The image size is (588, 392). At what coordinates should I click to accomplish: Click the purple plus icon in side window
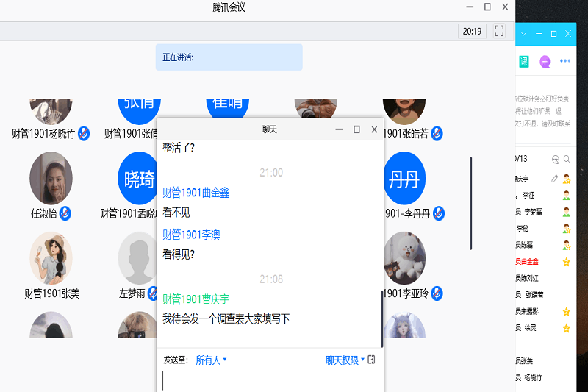pos(545,62)
